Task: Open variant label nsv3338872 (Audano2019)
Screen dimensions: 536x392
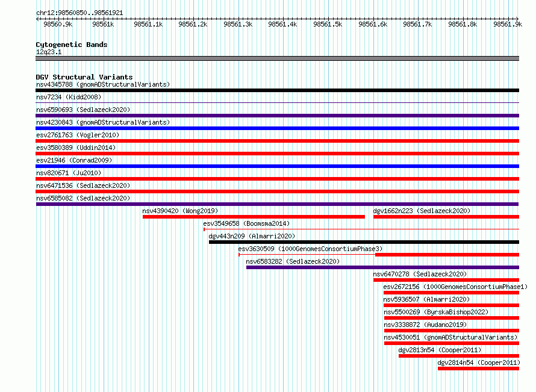Action: 425,325
